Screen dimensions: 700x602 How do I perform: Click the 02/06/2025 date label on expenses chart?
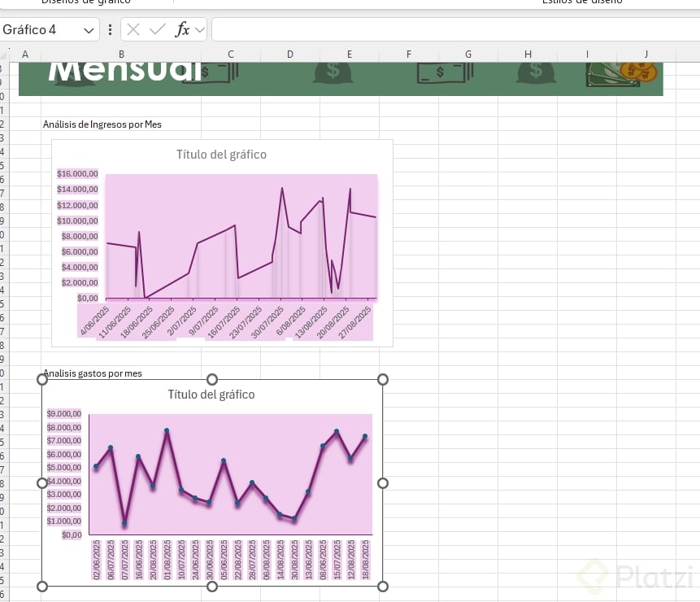coord(96,560)
